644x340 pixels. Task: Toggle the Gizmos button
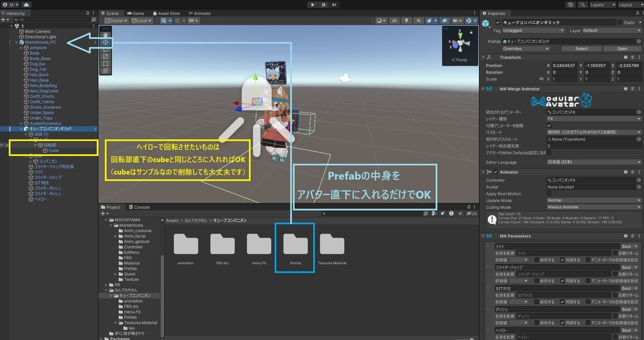pos(469,21)
